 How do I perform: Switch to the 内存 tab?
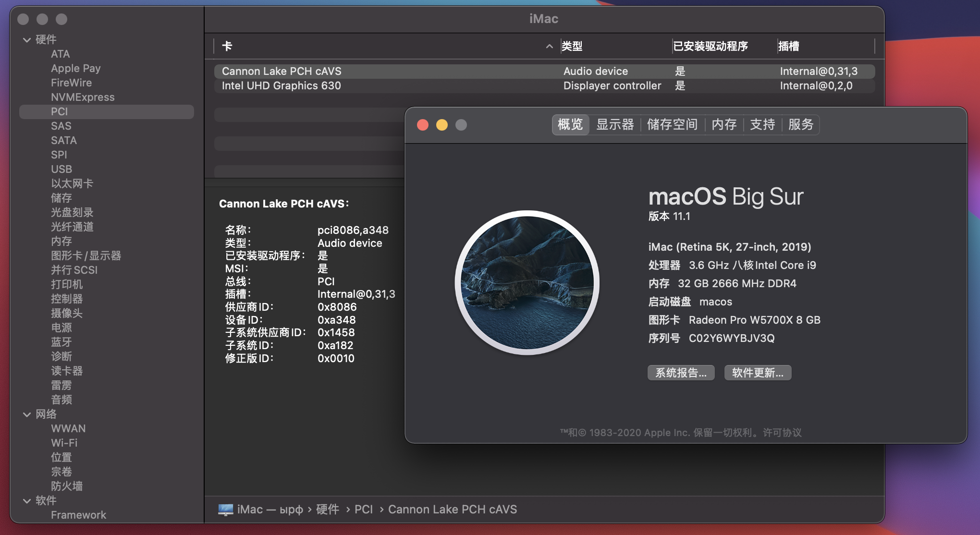[x=724, y=125]
